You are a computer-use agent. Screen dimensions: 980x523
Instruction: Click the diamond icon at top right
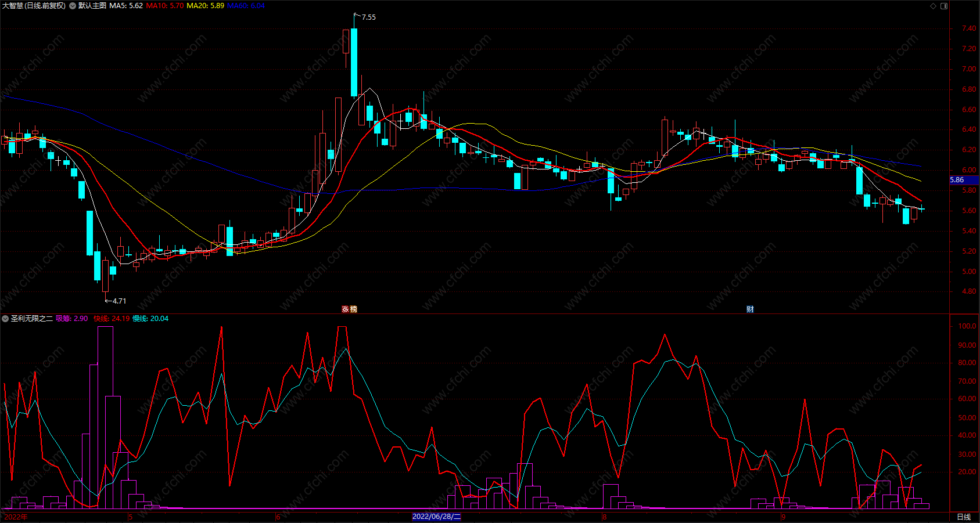tap(934, 6)
